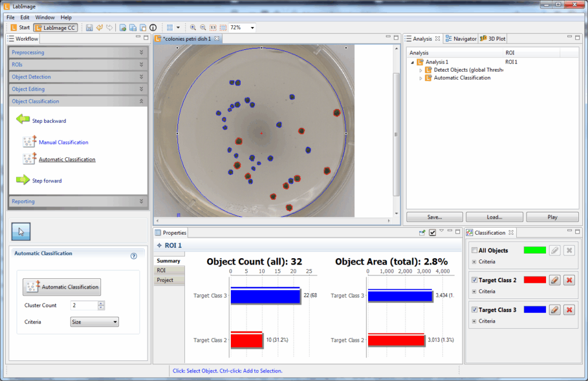
Task: Open the Criteria dropdown set to Size
Action: [x=94, y=322]
